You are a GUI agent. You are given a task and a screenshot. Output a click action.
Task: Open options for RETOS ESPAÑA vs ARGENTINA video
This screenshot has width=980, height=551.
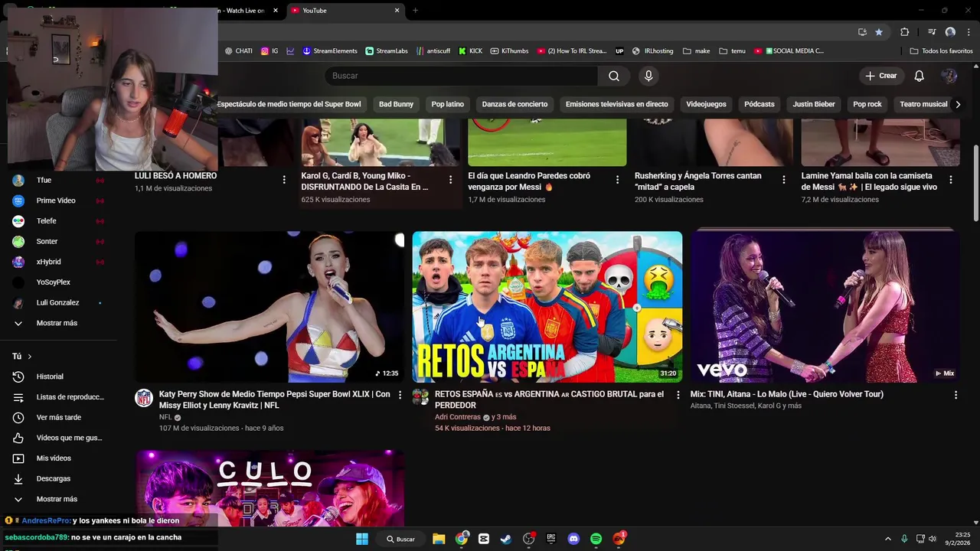click(678, 395)
